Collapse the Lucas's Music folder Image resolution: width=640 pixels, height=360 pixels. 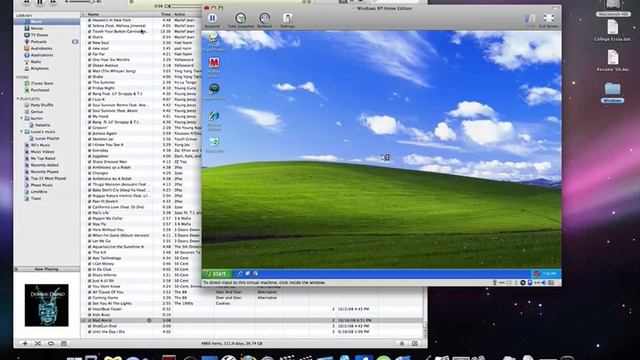click(22, 131)
